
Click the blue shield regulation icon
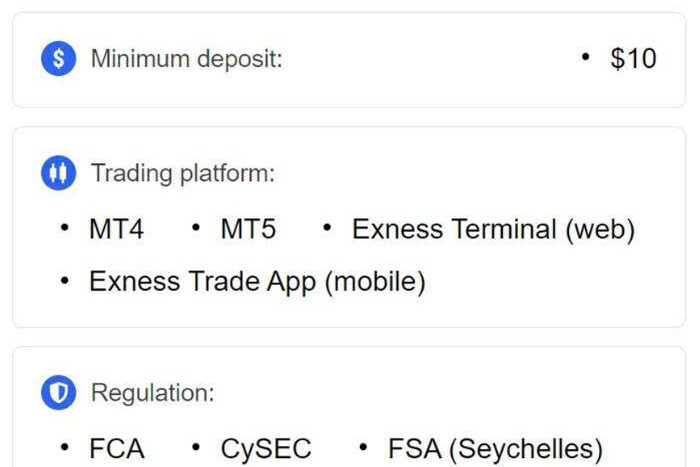pos(58,393)
